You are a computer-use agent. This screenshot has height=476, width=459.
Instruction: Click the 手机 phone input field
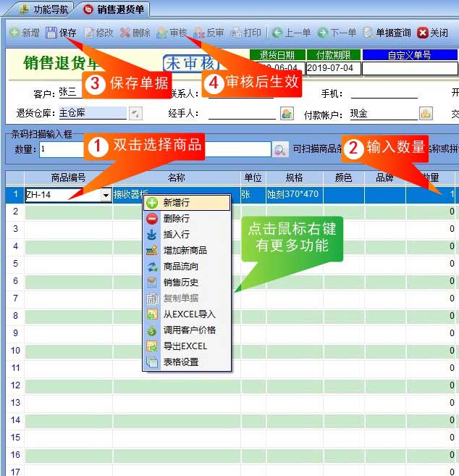tap(384, 93)
